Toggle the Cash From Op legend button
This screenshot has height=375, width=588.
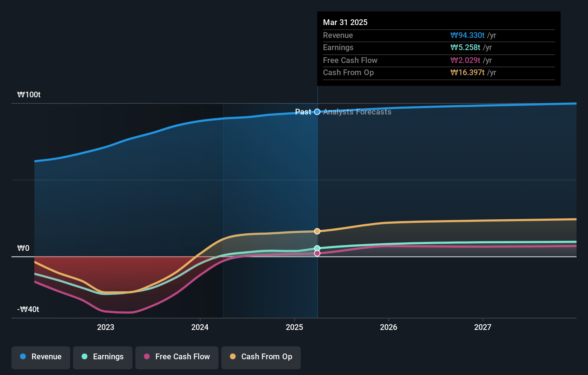coord(261,357)
